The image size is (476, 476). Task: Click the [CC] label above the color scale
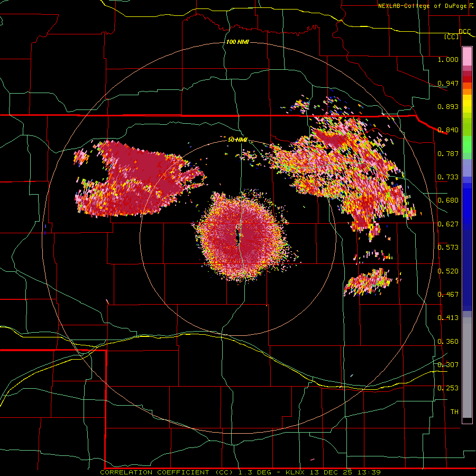(452, 36)
